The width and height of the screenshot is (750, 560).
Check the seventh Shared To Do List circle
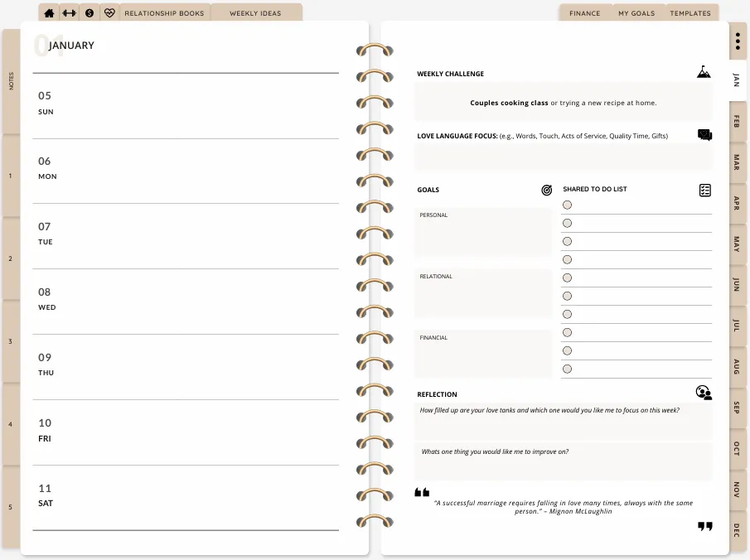[568, 314]
